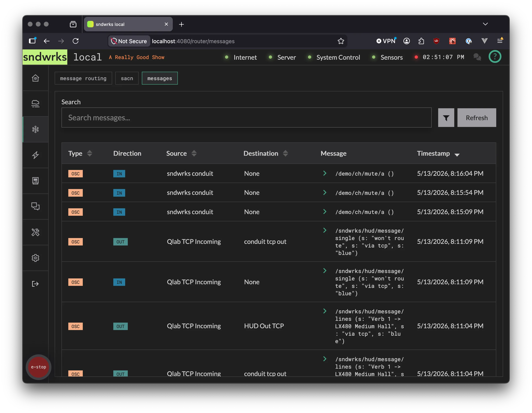This screenshot has height=413, width=532.
Task: Click the Search messages input field
Action: [x=247, y=118]
